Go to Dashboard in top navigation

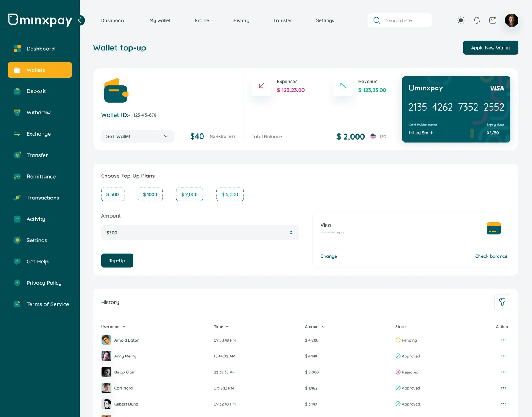(113, 20)
